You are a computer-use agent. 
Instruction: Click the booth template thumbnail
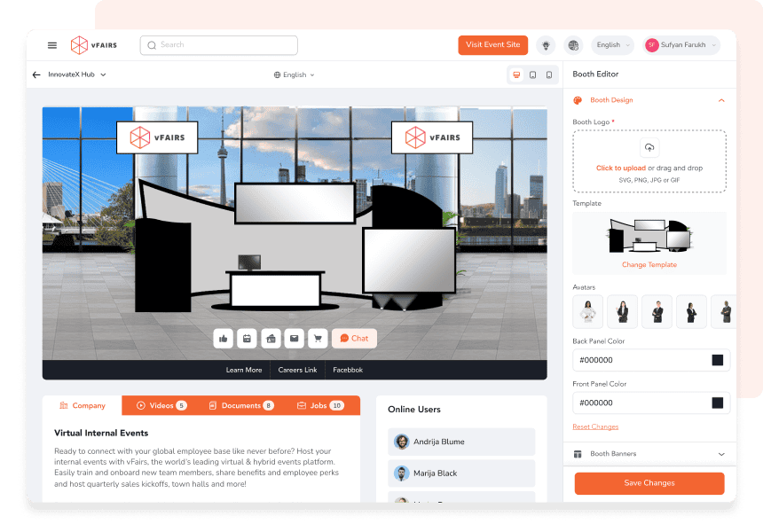click(x=649, y=235)
